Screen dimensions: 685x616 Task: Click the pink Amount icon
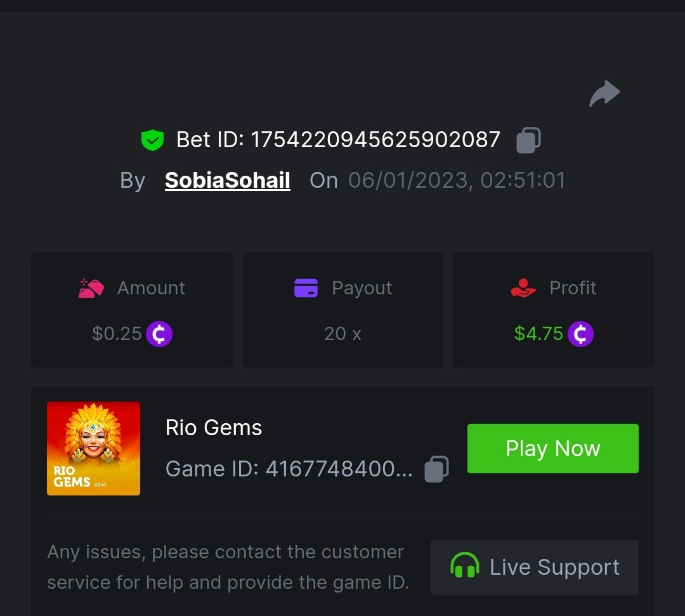91,288
